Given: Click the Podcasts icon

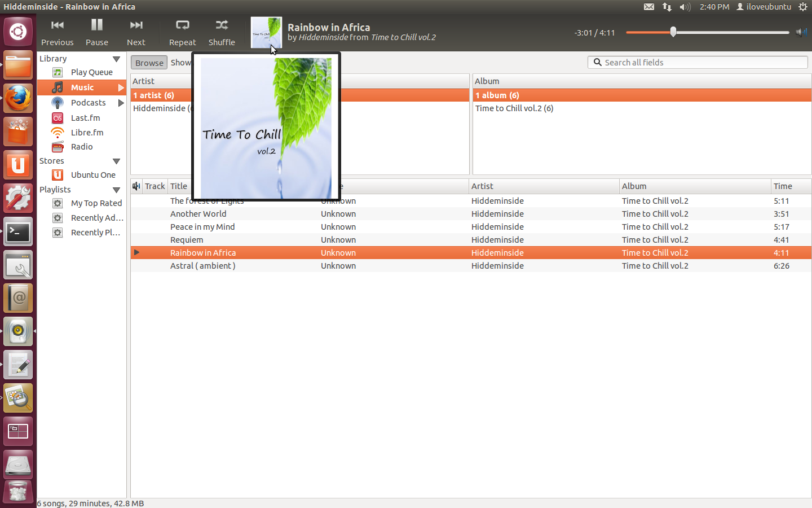Looking at the screenshot, I should point(58,103).
